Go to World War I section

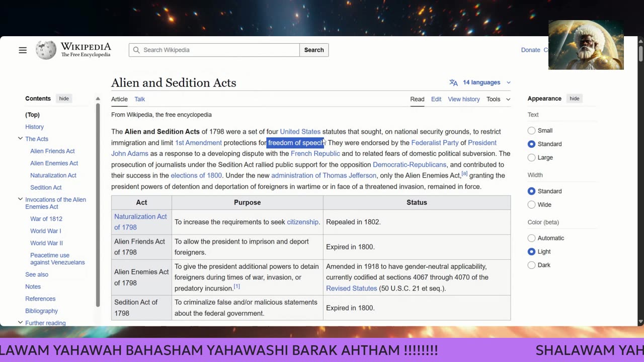[x=45, y=231]
